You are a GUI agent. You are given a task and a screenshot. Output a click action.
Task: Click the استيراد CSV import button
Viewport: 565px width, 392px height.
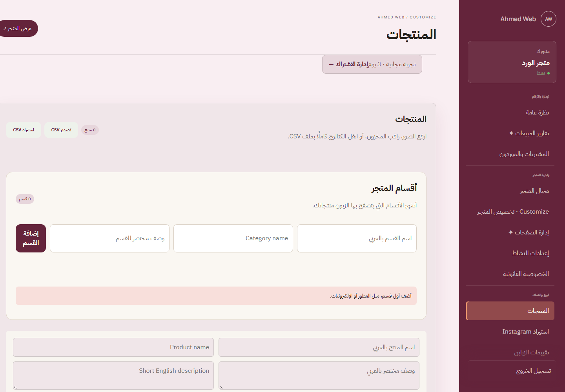click(24, 130)
